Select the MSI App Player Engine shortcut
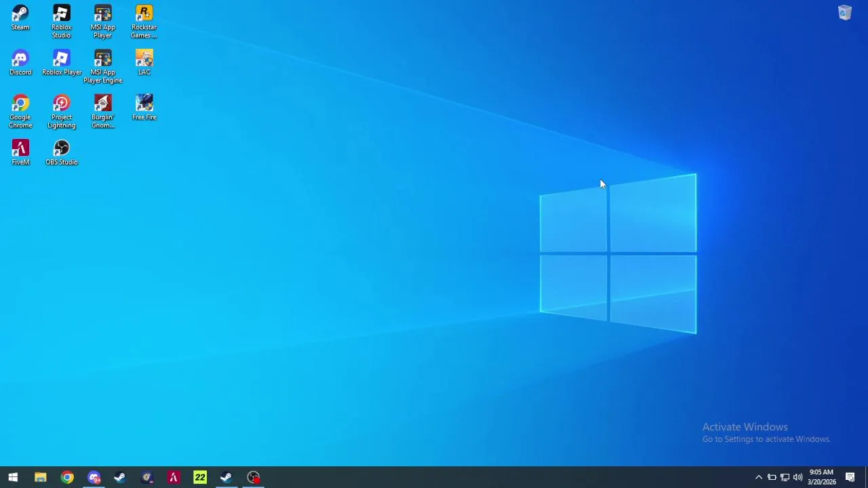This screenshot has height=488, width=868. (x=102, y=66)
